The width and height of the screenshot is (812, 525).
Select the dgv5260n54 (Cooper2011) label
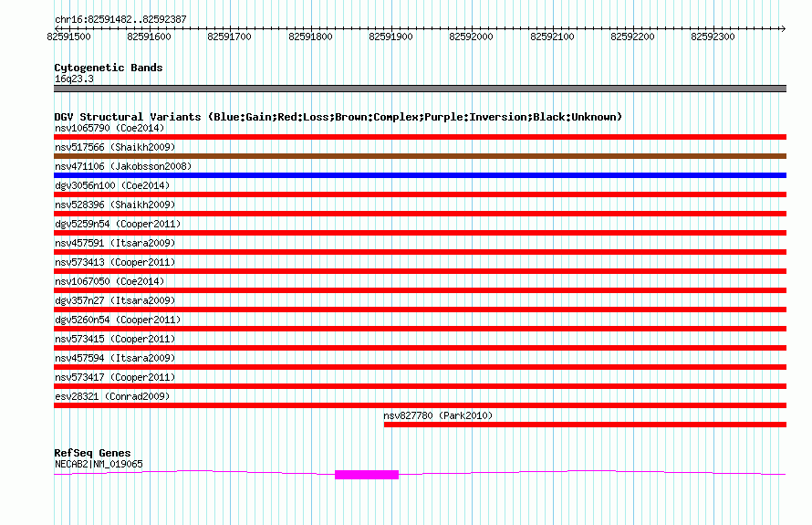click(x=118, y=320)
